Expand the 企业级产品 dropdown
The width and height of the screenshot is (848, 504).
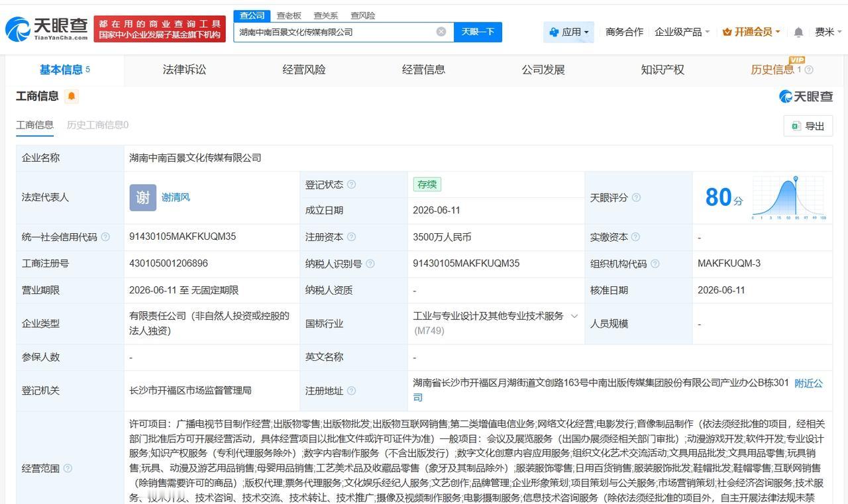pyautogui.click(x=682, y=32)
